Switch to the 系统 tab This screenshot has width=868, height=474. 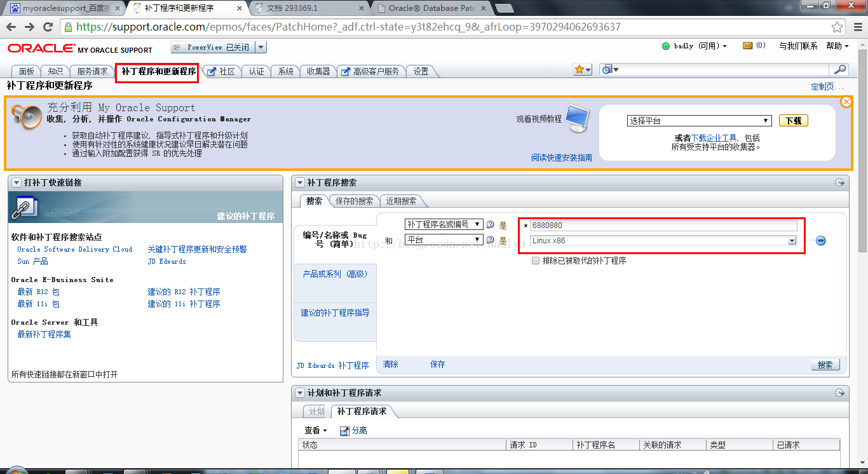(285, 71)
